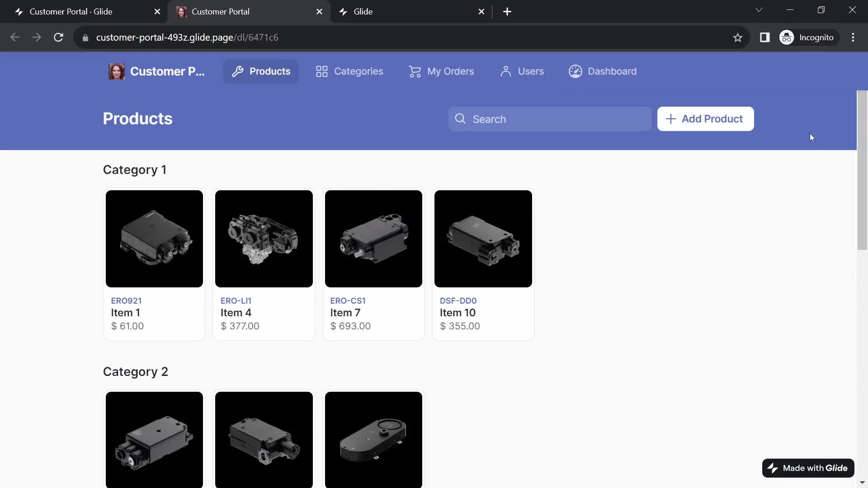Click the search magnifier icon
Image resolution: width=868 pixels, height=488 pixels.
[x=460, y=119]
